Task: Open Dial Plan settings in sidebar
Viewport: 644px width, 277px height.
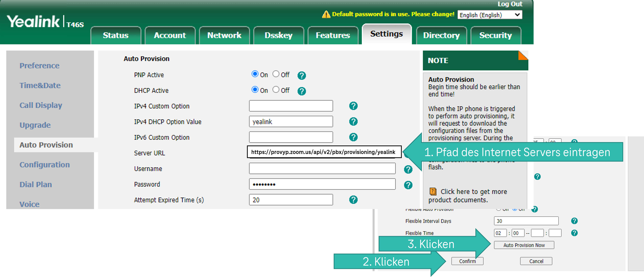Action: pyautogui.click(x=36, y=184)
